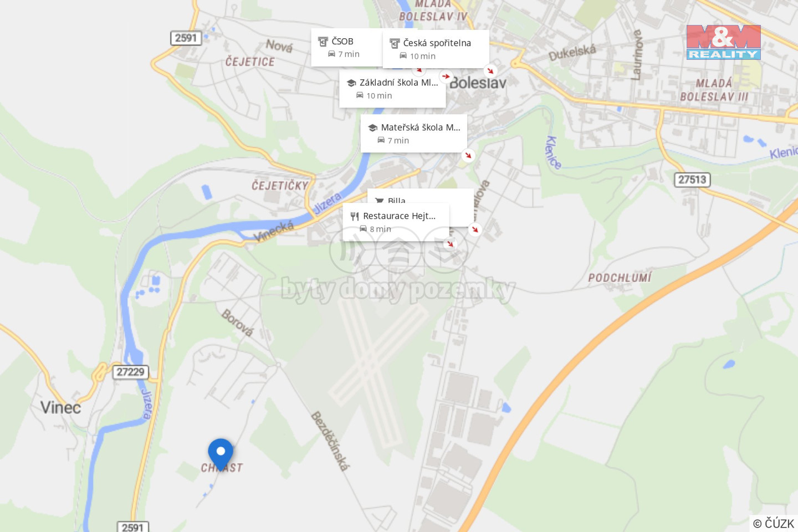Image resolution: width=798 pixels, height=532 pixels.
Task: Select the Restaurace Hejt... fork and knife icon
Action: click(355, 216)
